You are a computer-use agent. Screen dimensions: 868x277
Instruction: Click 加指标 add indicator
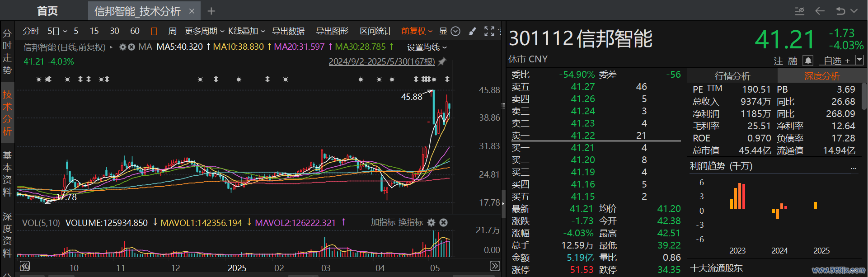(383, 222)
